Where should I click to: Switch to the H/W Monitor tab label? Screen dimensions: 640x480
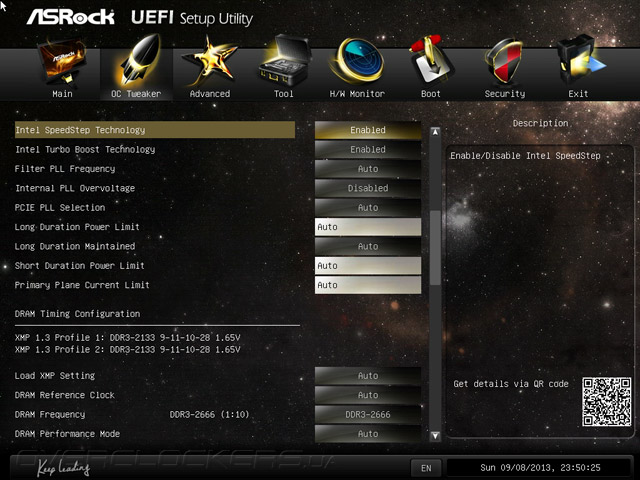tap(357, 94)
